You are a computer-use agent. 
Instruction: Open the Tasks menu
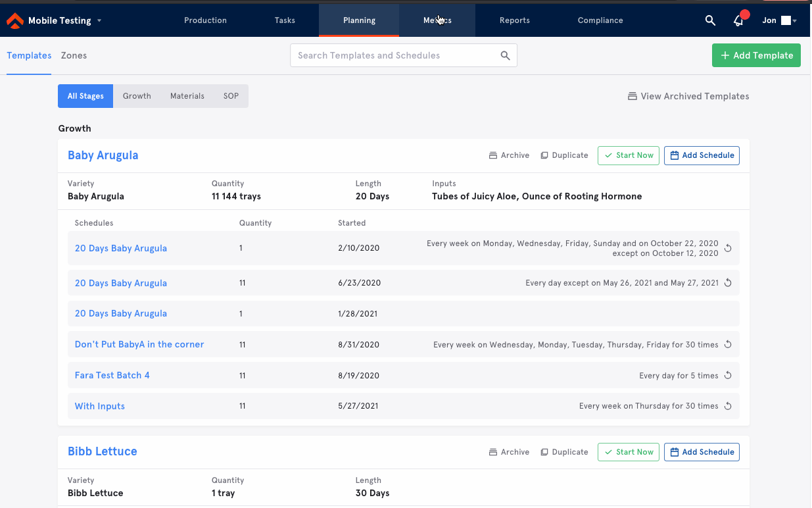click(285, 20)
